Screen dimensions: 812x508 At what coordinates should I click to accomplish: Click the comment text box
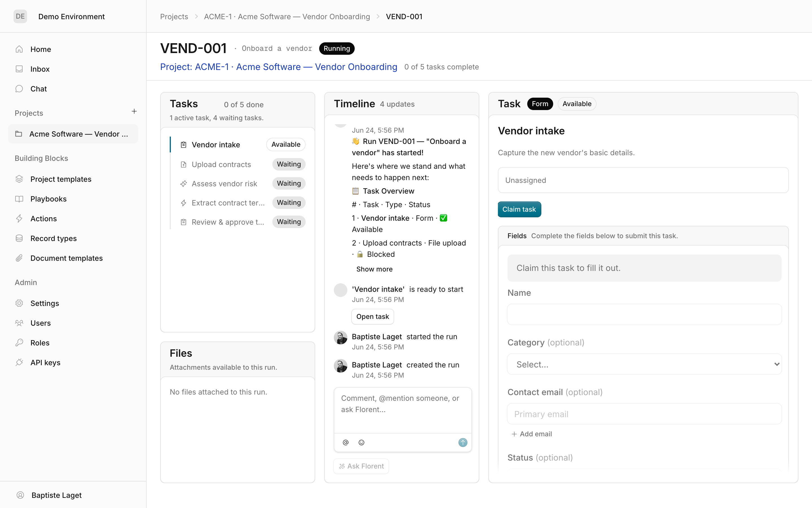[403, 410]
